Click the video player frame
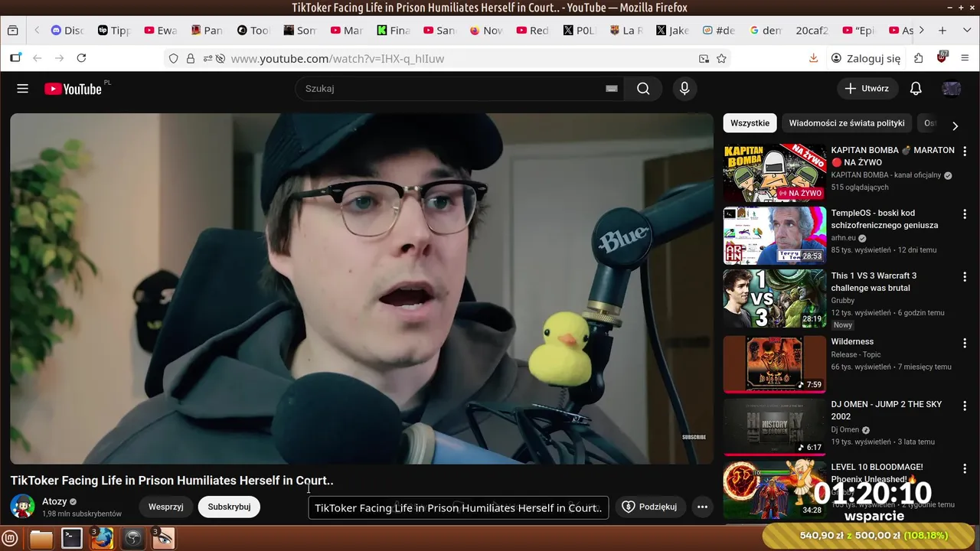Viewport: 980px width, 551px height. pos(361,289)
